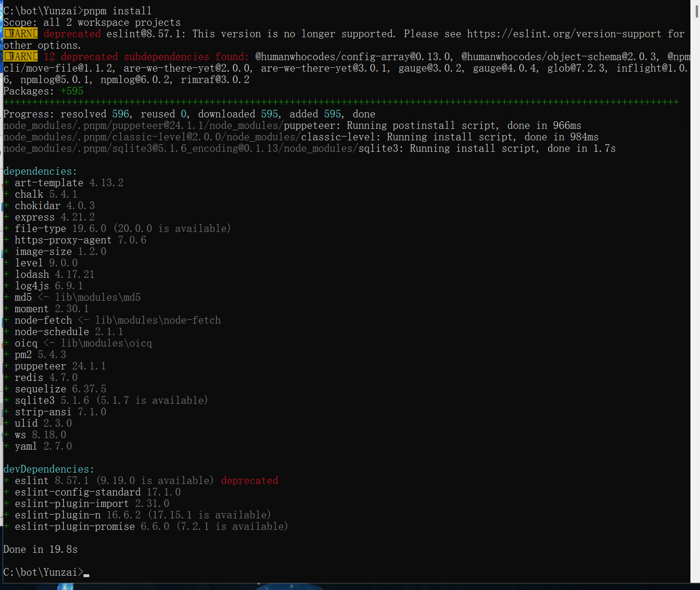This screenshot has height=590, width=700.
Task: Click the 'dependencies:' heading
Action: (x=40, y=171)
